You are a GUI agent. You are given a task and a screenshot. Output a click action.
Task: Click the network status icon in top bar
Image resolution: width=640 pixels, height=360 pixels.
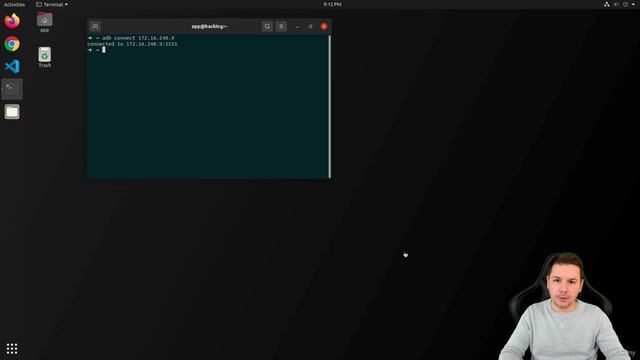(607, 4)
